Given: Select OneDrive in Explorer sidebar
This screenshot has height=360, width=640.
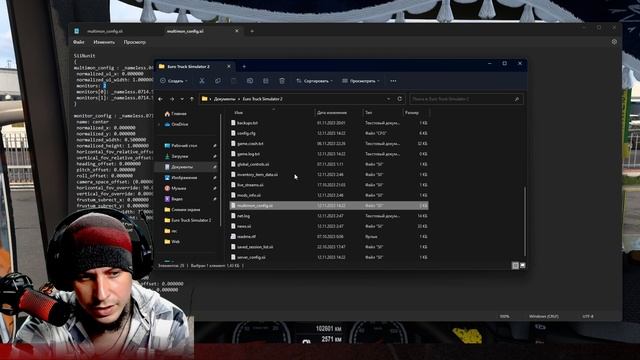Looking at the screenshot, I should coord(176,124).
